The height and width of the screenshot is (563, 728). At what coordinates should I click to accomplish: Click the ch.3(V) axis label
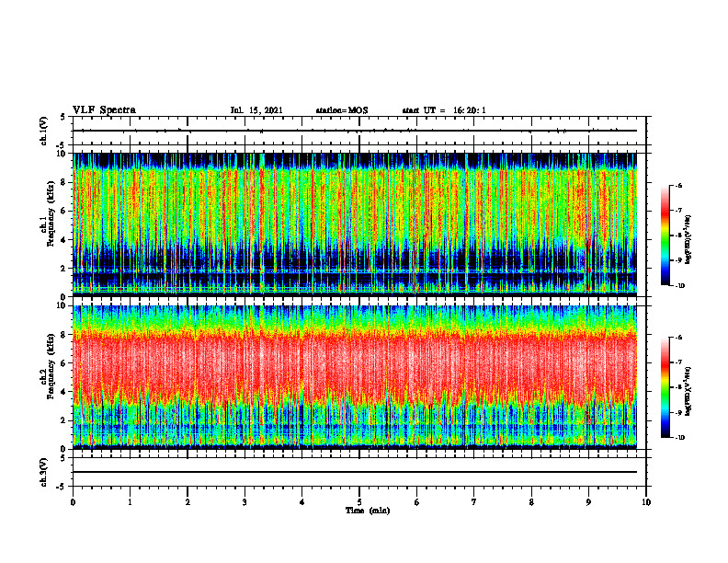44,472
